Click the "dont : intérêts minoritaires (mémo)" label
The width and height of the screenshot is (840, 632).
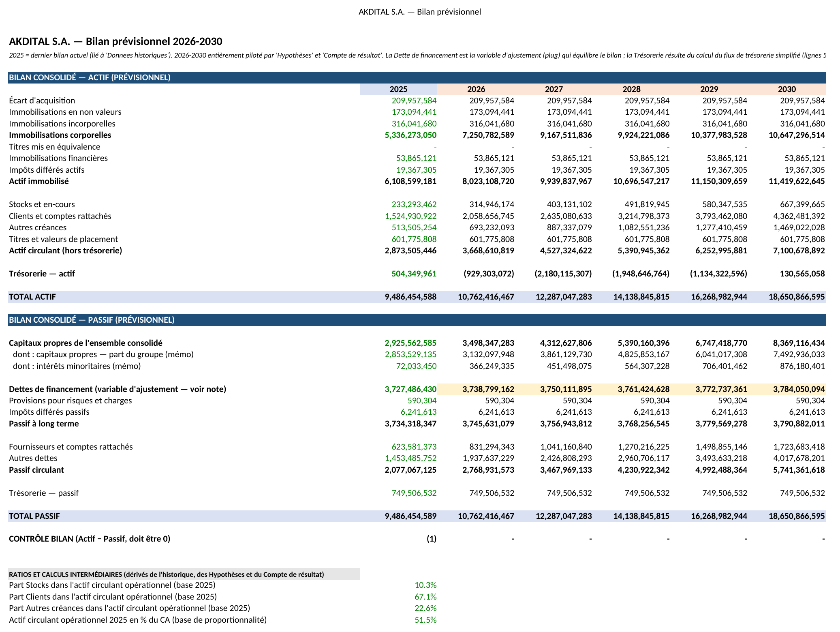[x=77, y=366]
